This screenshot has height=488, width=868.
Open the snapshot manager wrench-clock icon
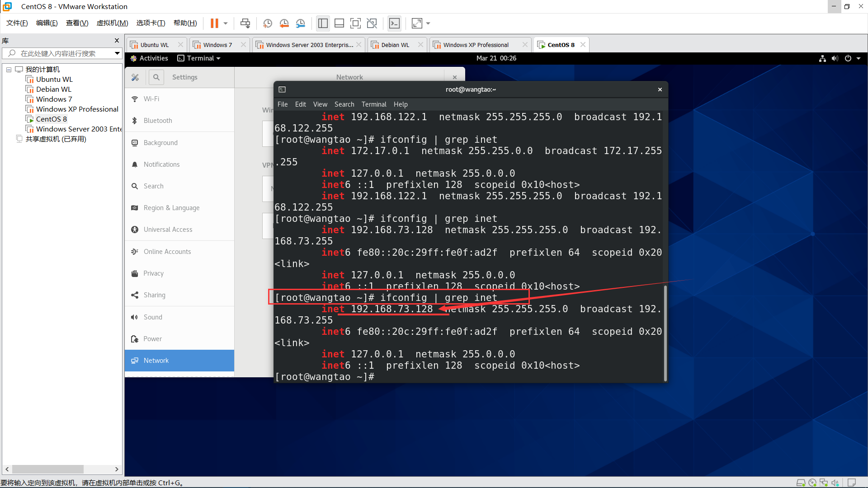(x=301, y=23)
